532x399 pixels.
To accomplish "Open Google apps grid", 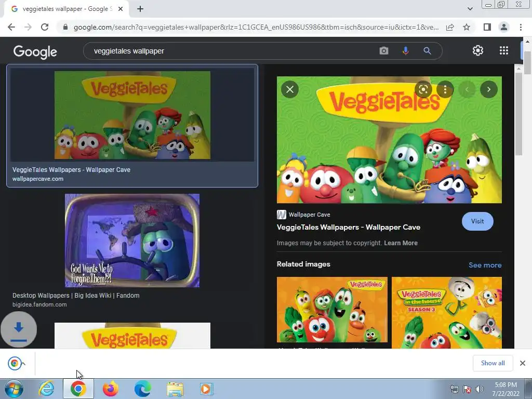I will [504, 50].
